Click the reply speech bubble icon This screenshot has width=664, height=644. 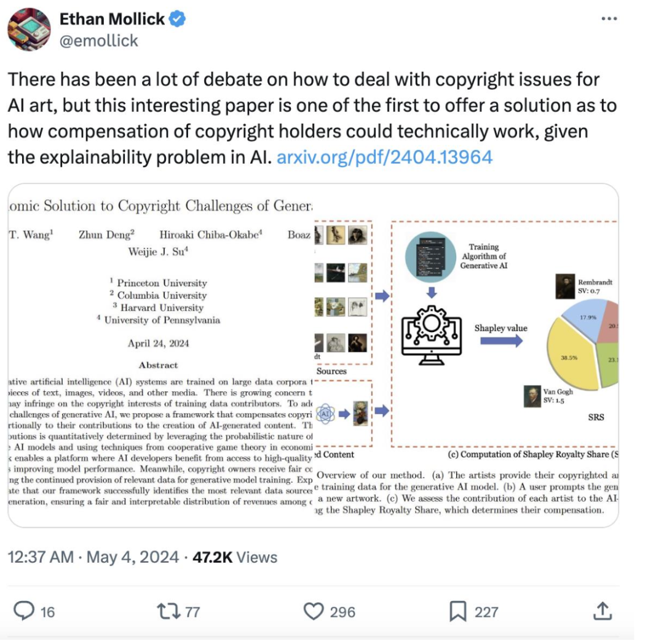(24, 611)
